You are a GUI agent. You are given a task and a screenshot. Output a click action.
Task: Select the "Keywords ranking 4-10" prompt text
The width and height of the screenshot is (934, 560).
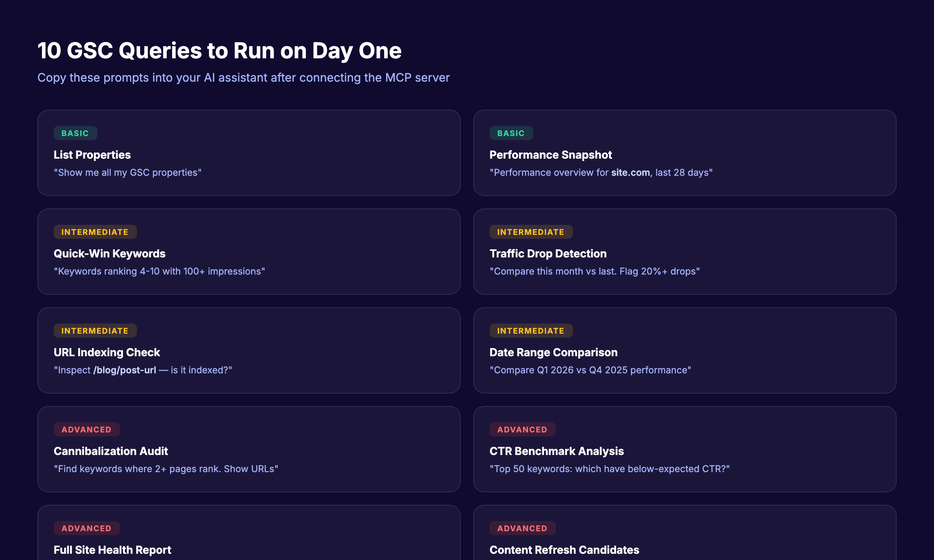click(x=159, y=271)
